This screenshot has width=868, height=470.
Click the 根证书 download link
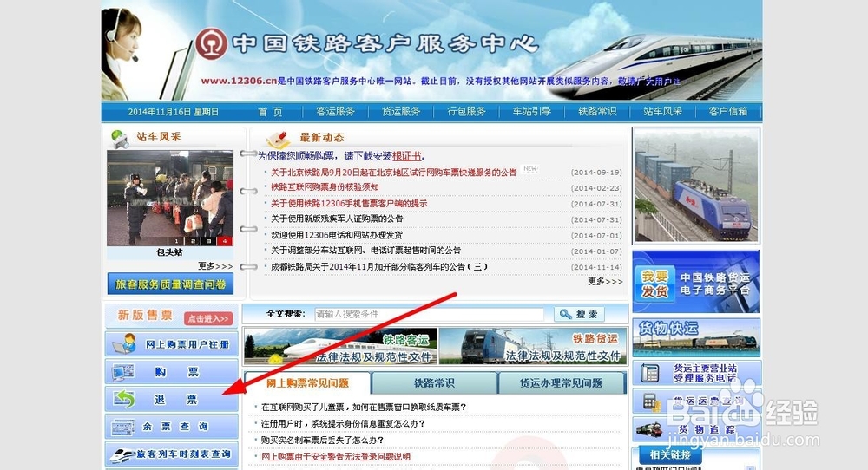pos(407,156)
